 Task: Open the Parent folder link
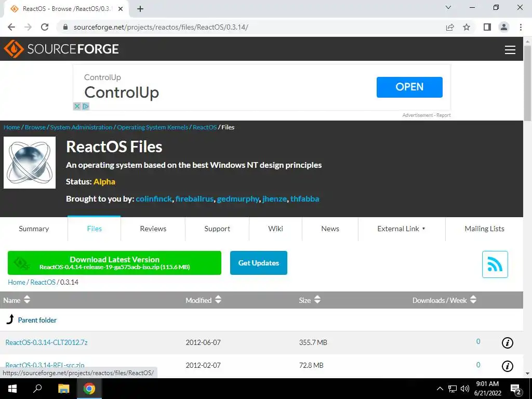(37, 320)
